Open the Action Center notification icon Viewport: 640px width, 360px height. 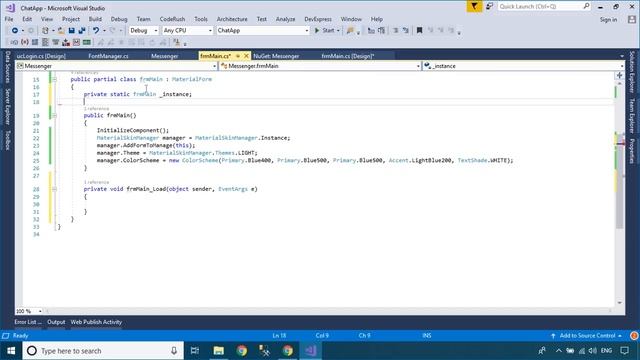(x=624, y=351)
